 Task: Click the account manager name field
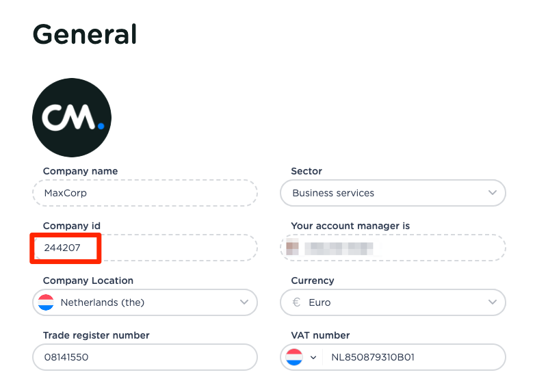coord(393,248)
